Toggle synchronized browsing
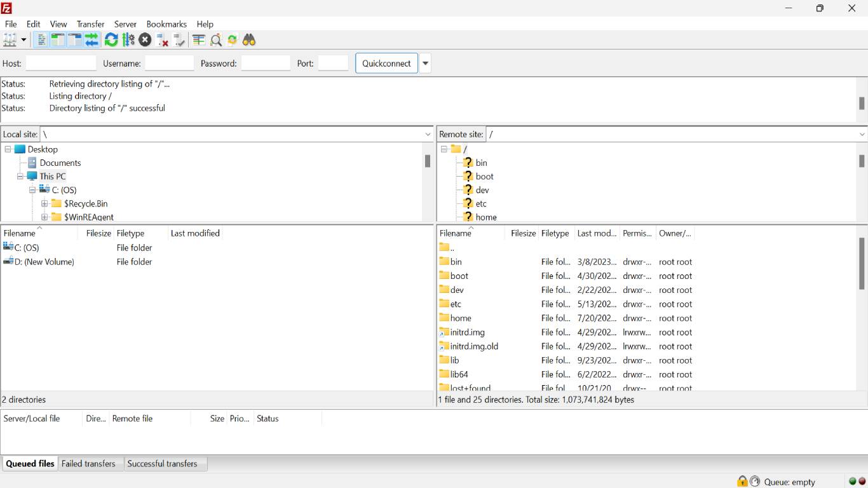 coord(233,40)
